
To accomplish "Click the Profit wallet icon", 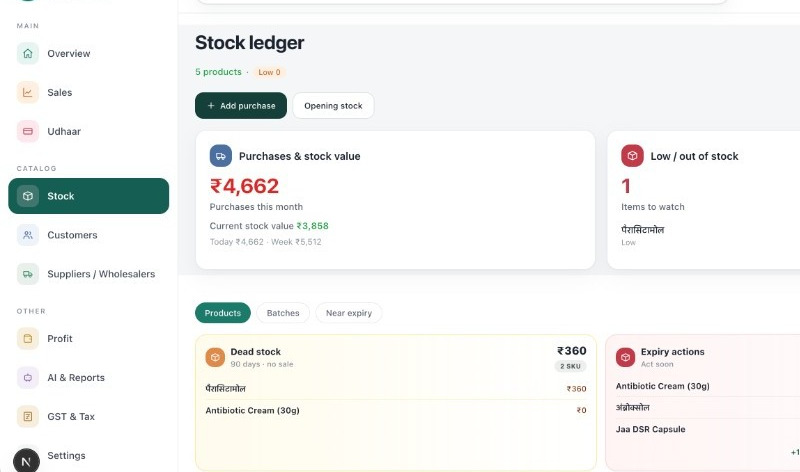I will pos(28,338).
